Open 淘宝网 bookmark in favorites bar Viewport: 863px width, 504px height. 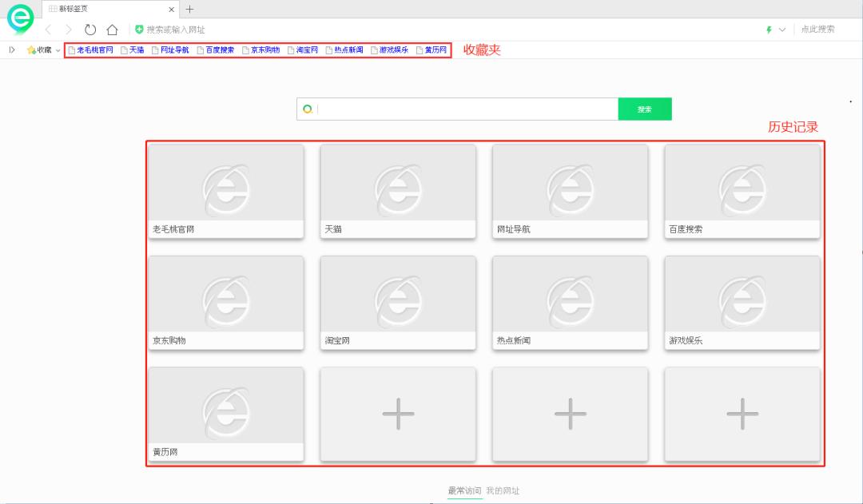[303, 50]
